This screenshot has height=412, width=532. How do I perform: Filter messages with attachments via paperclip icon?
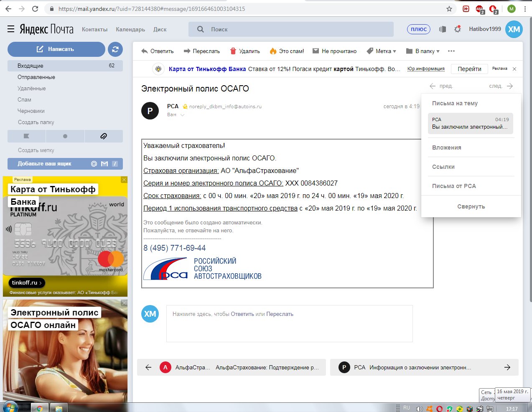104,136
